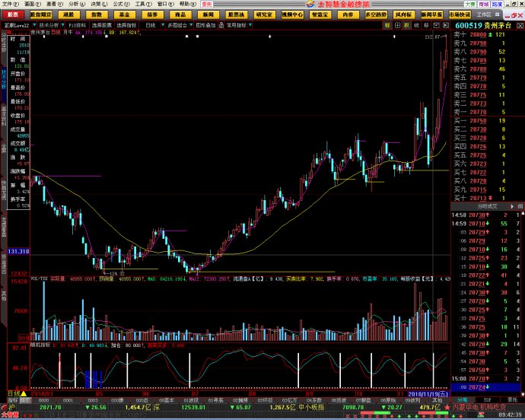Click the 2010/11/19(五) date marker
The height and width of the screenshot is (420, 525).
pyautogui.click(x=428, y=394)
